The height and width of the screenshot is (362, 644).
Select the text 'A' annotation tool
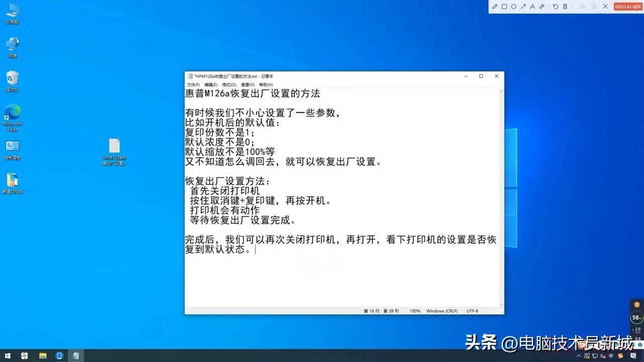(x=532, y=7)
